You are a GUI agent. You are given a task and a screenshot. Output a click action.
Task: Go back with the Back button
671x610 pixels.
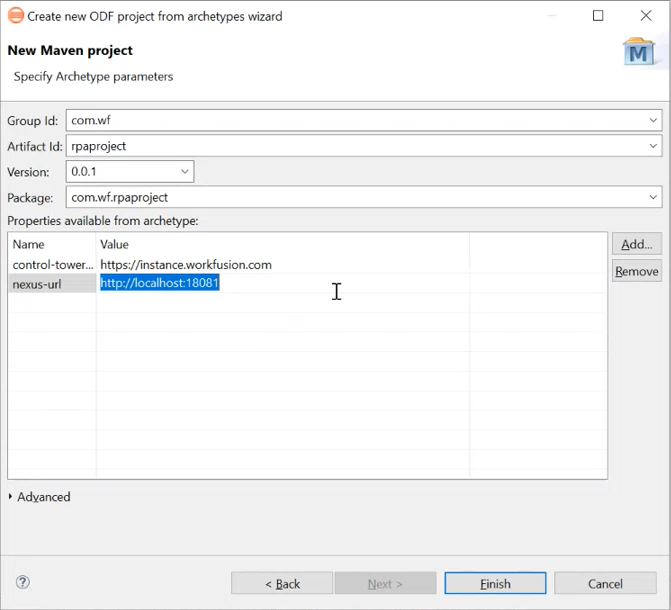pyautogui.click(x=282, y=583)
